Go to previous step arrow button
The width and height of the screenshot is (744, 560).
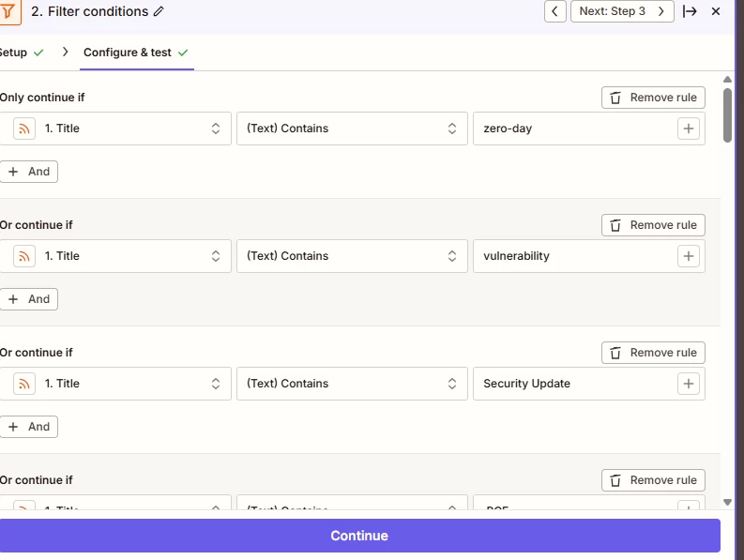(x=555, y=11)
